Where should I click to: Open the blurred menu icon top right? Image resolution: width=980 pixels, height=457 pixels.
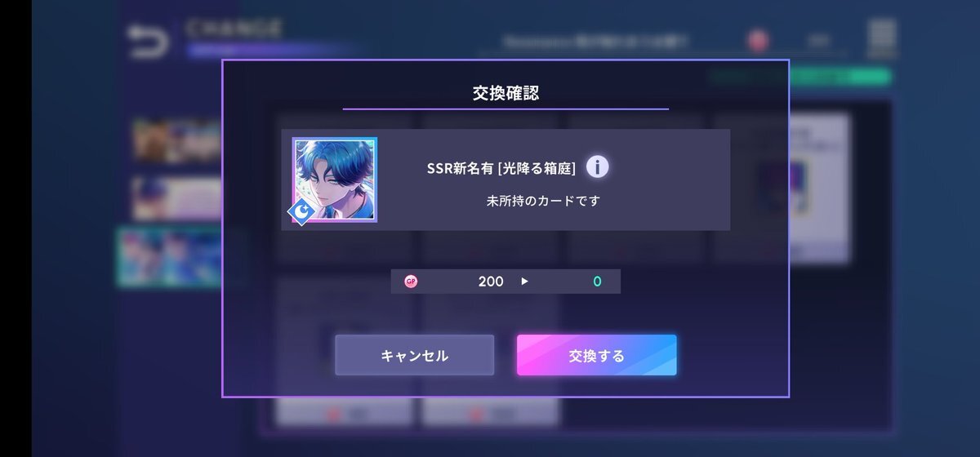(882, 38)
